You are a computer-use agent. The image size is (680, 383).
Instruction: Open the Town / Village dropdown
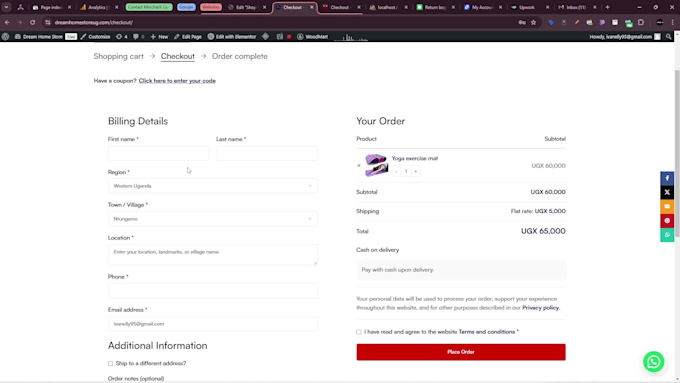pyautogui.click(x=212, y=219)
